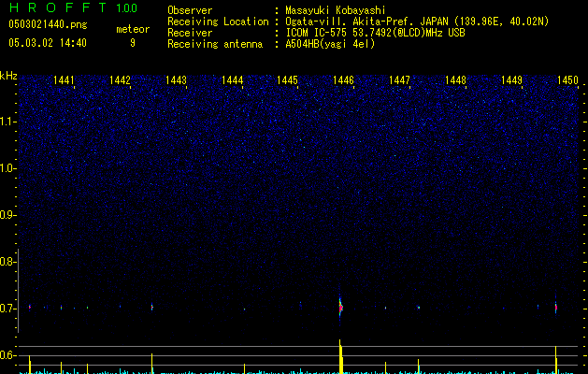Click the Receiving antenna field label

coord(215,44)
